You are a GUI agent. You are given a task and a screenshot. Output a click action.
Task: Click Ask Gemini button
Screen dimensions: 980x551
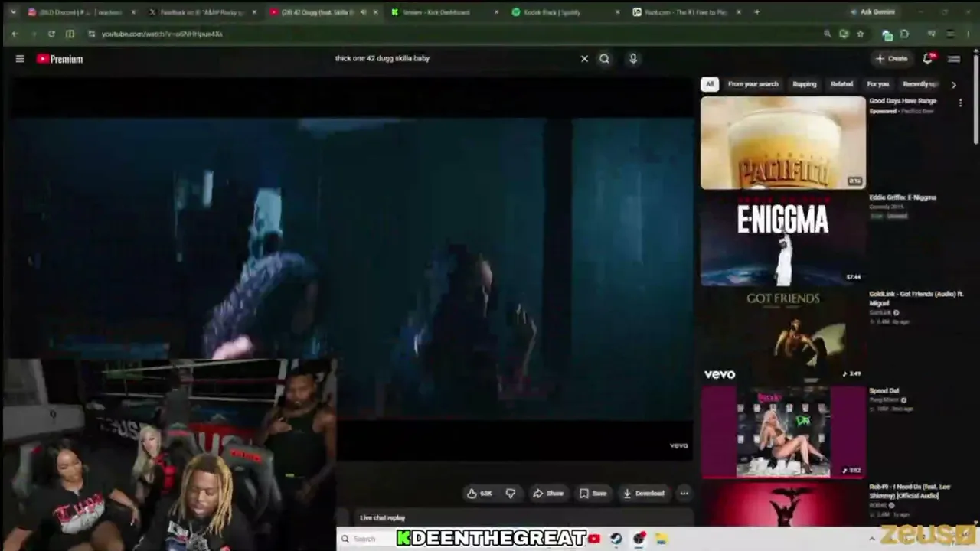point(873,12)
